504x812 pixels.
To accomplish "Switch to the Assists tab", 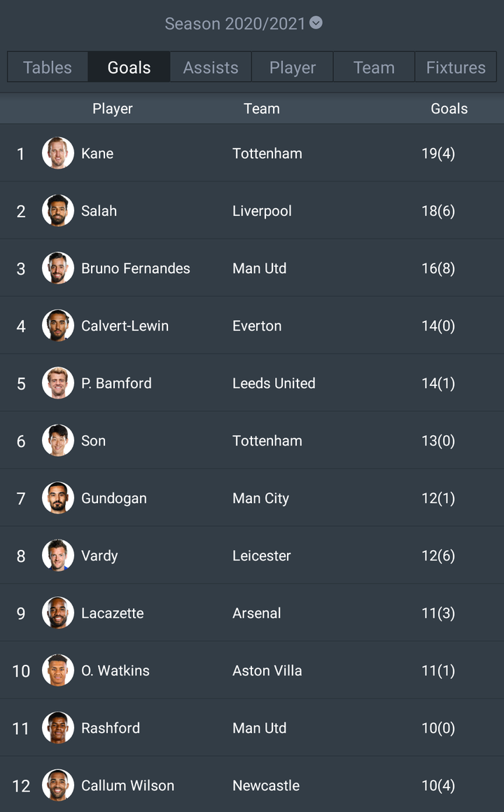I will click(x=211, y=67).
